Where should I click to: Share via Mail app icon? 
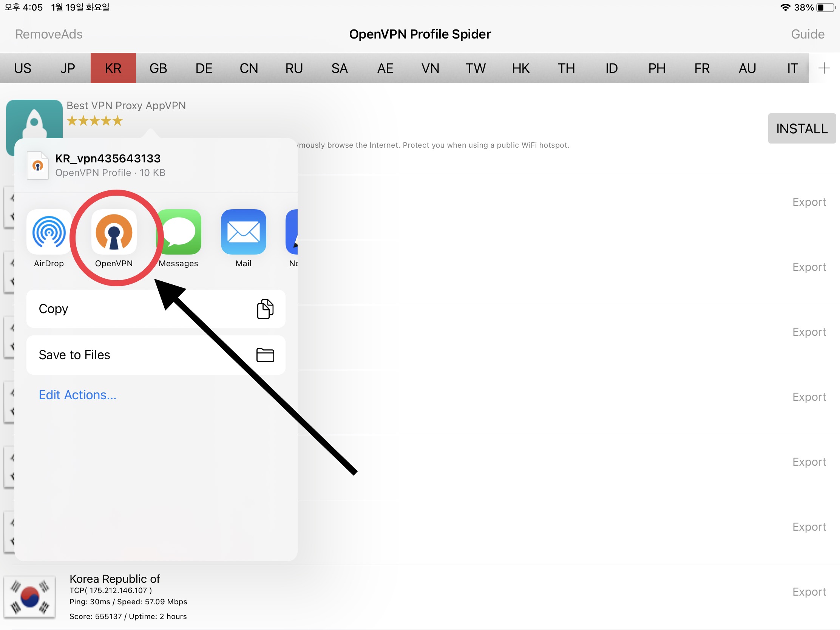pos(243,232)
